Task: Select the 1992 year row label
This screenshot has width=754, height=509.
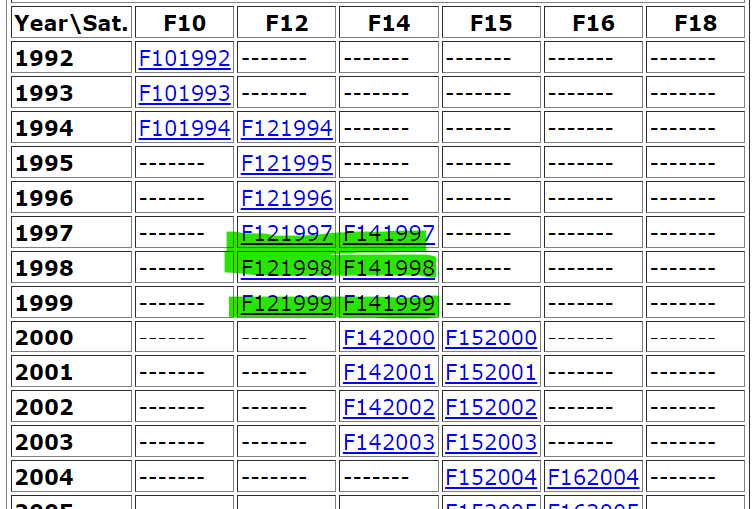Action: point(72,57)
